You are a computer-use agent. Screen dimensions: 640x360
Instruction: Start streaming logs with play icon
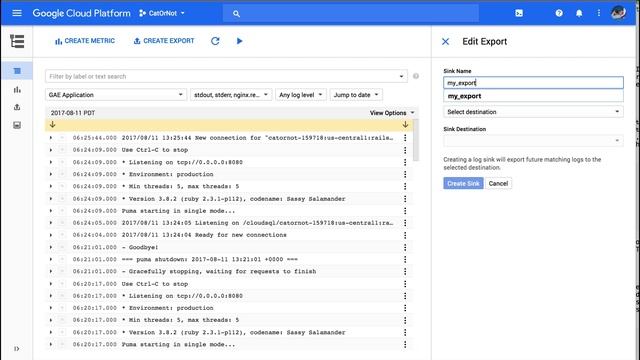(x=240, y=41)
